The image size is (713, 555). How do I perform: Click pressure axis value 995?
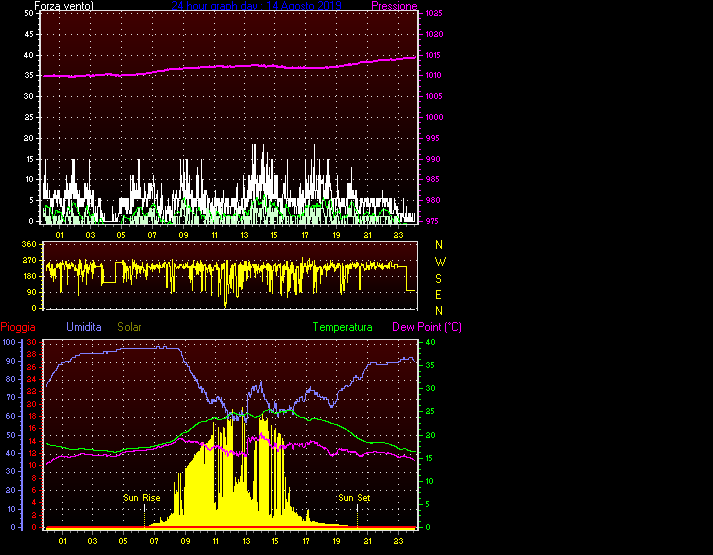point(432,138)
